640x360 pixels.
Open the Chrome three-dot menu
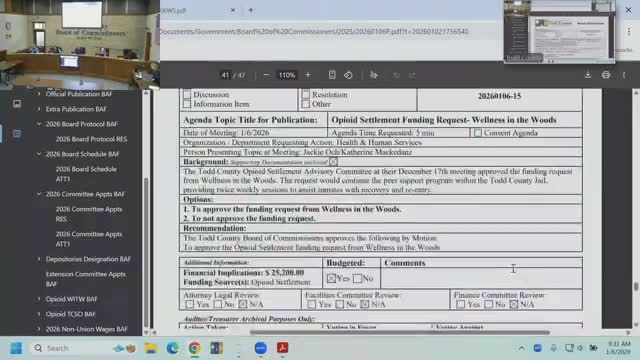tap(629, 31)
